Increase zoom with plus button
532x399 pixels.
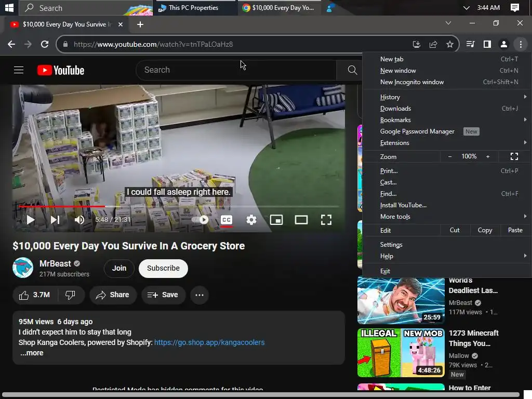pos(488,156)
